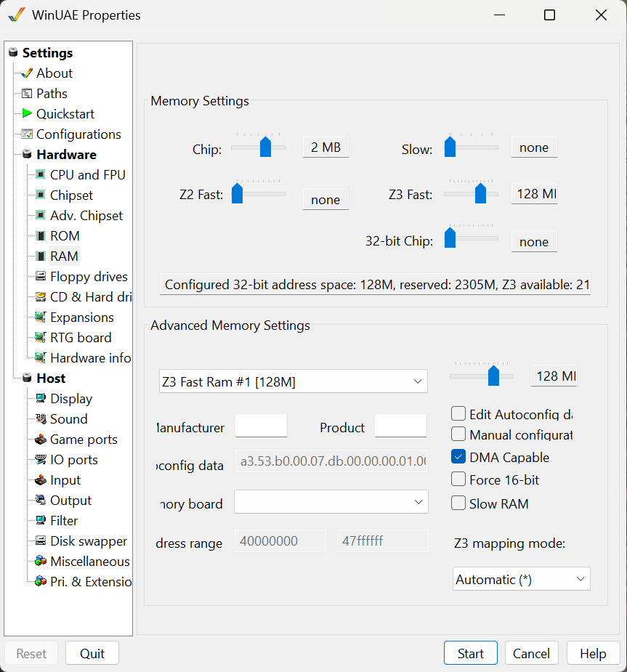The height and width of the screenshot is (672, 627).
Task: Open the Configurations settings page
Action: [x=78, y=134]
